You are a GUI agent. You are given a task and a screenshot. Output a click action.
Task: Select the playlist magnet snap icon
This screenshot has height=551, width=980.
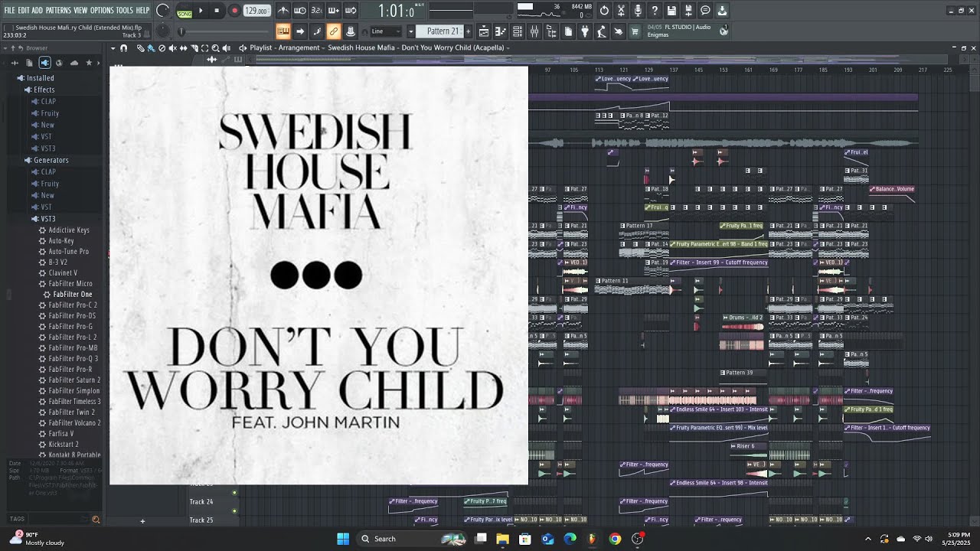[124, 48]
